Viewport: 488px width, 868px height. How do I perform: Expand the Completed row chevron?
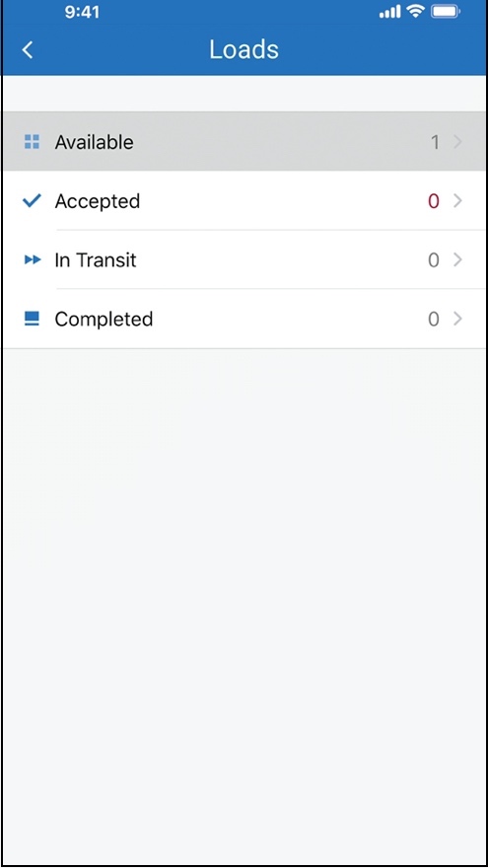(x=457, y=319)
